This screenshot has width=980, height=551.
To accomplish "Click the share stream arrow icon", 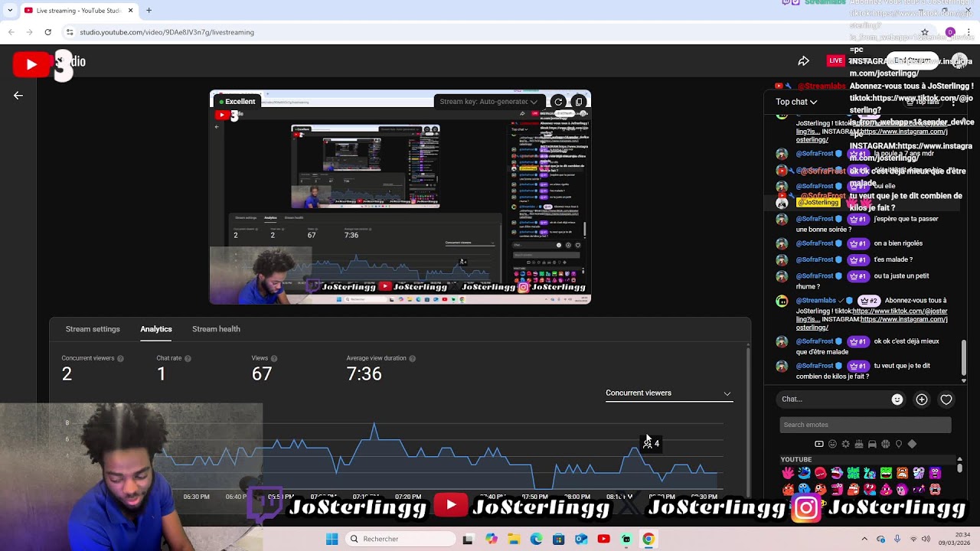I will pos(803,61).
